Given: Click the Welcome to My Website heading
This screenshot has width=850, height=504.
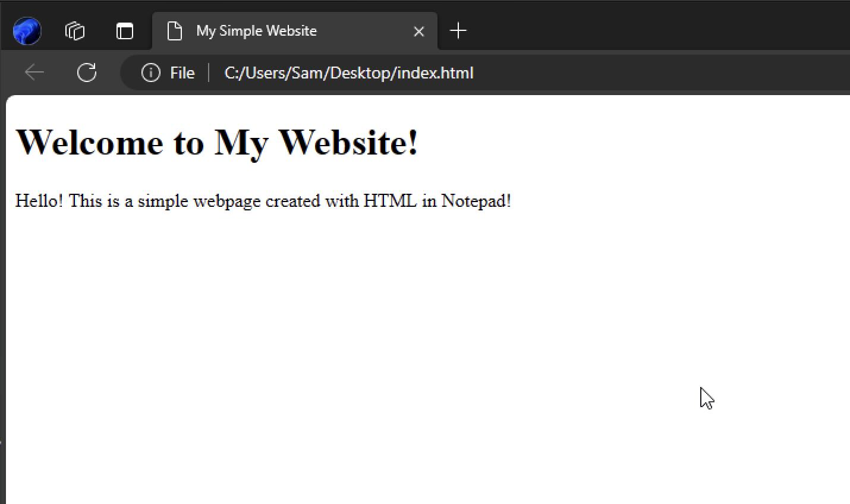Looking at the screenshot, I should click(218, 142).
